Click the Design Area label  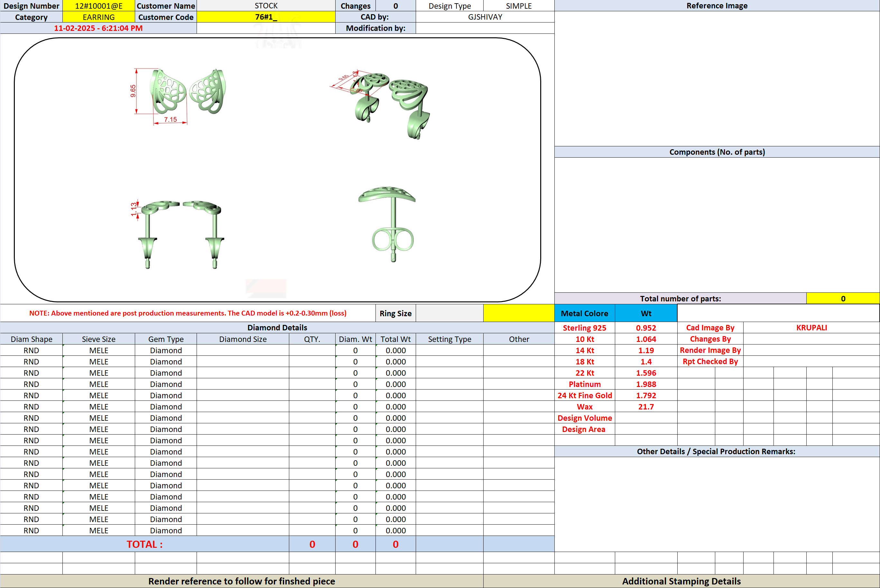[584, 429]
